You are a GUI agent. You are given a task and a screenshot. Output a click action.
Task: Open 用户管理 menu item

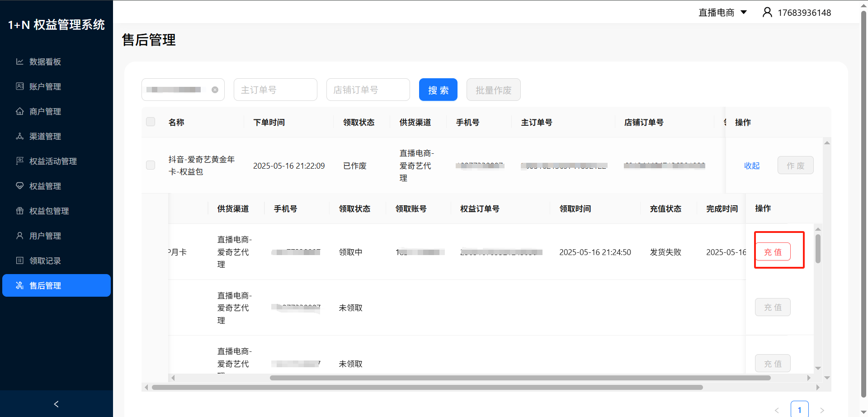pyautogui.click(x=45, y=236)
